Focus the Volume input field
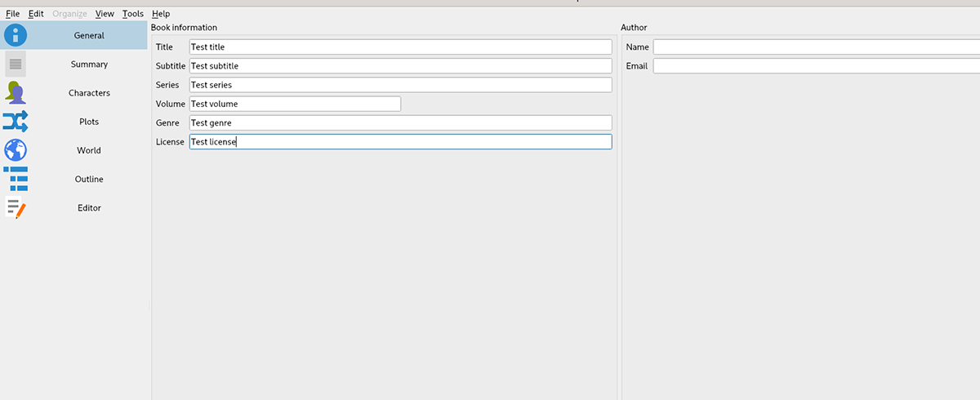This screenshot has height=400, width=980. (295, 104)
